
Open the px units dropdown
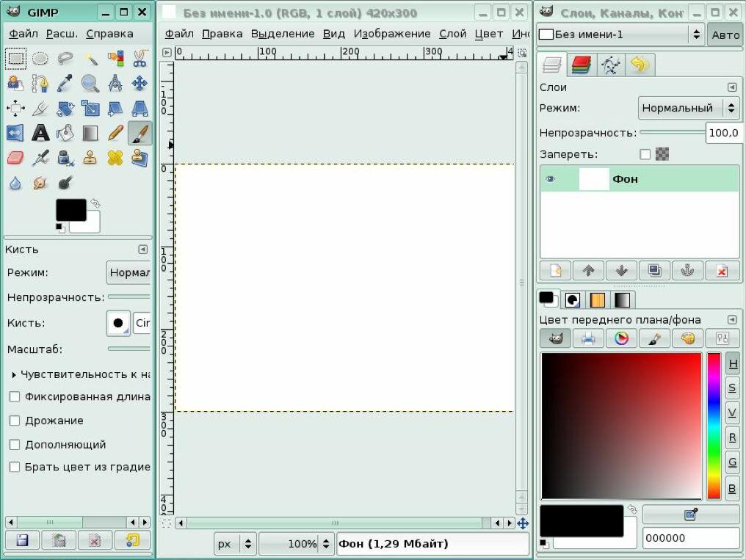point(234,544)
